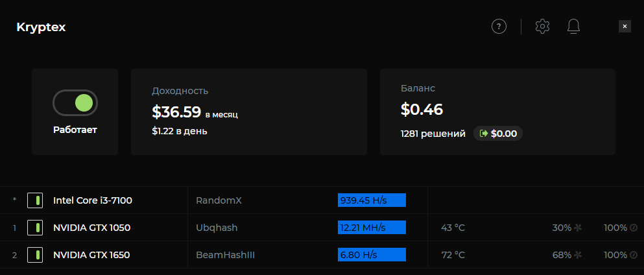Screen dimensions: 644x275
Task: Open the settings gear icon
Action: (x=542, y=27)
